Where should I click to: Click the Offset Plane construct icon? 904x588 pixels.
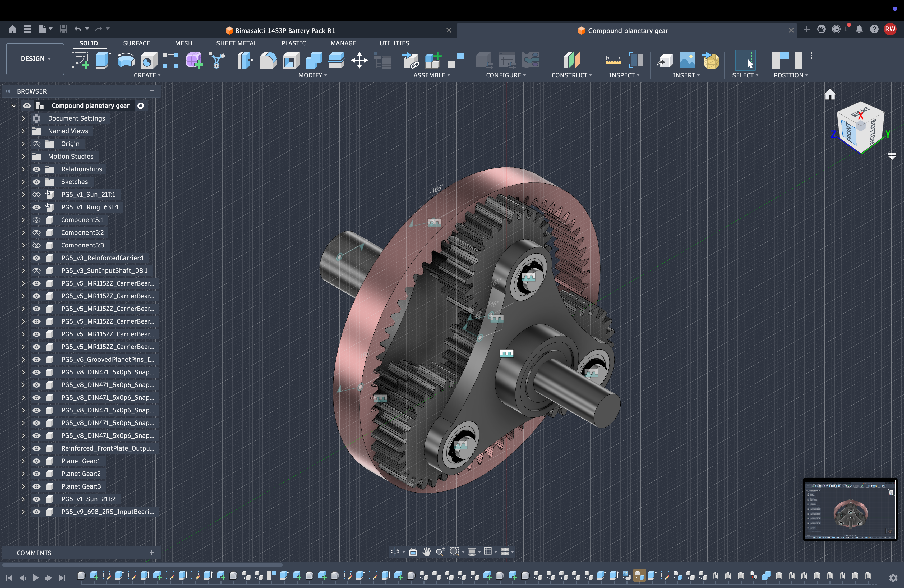[x=572, y=60]
